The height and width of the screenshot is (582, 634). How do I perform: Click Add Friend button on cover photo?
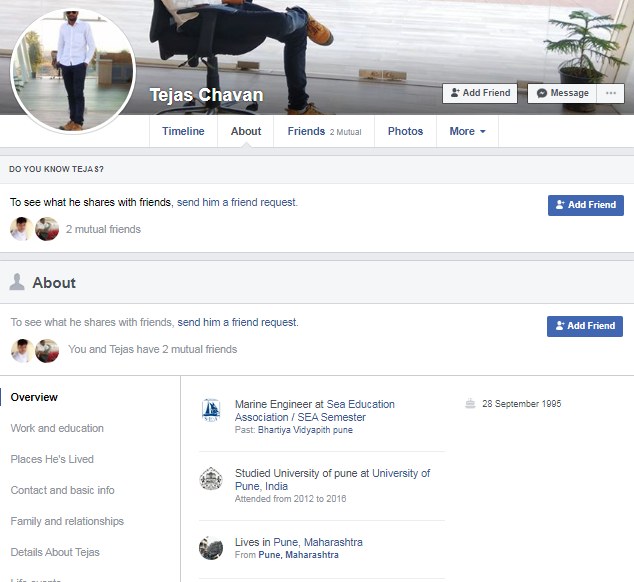coord(480,93)
